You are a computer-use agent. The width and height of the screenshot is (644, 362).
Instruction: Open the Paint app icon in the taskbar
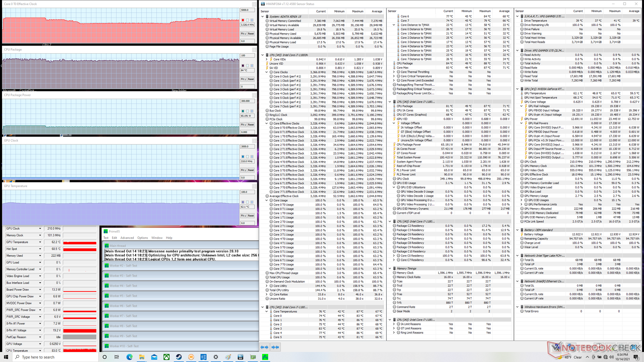click(228, 357)
